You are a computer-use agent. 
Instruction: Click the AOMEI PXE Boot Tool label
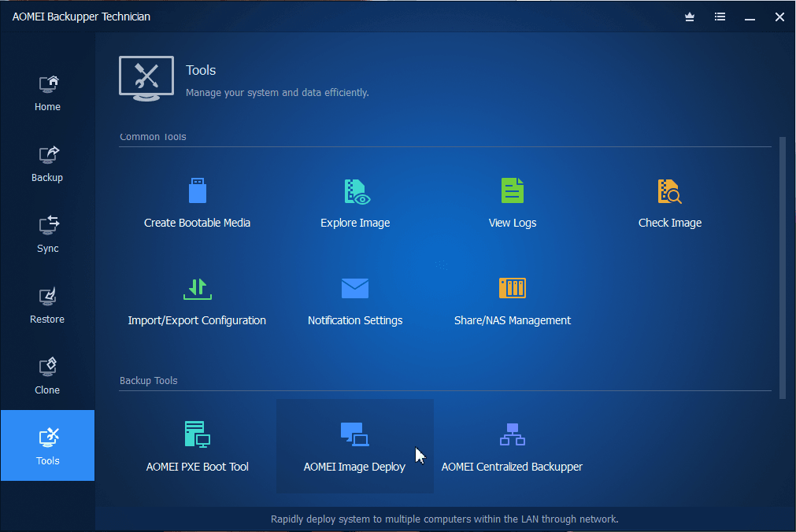coord(197,467)
